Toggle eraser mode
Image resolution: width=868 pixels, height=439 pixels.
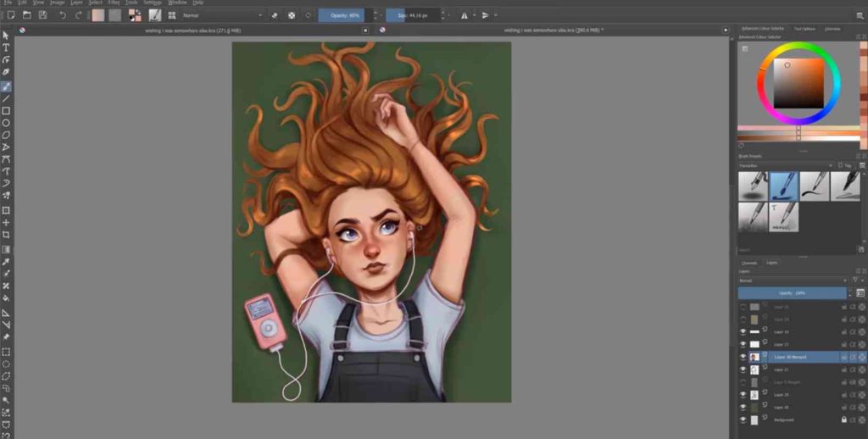coord(275,15)
